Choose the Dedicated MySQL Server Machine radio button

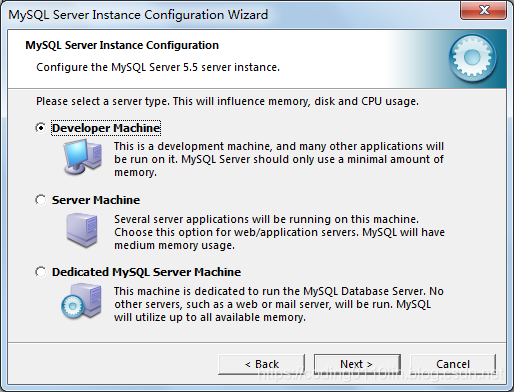click(x=41, y=272)
